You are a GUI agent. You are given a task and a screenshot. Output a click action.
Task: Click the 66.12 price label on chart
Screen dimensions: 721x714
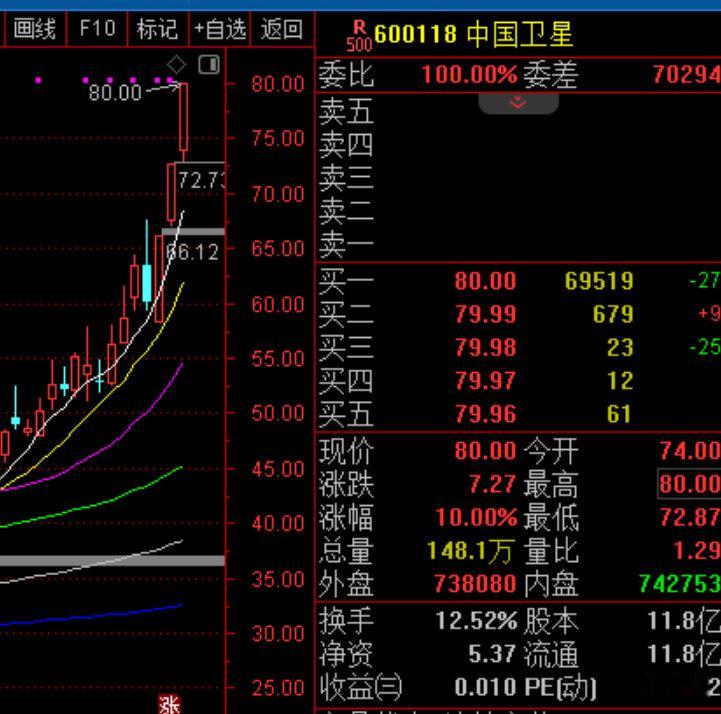click(x=192, y=252)
